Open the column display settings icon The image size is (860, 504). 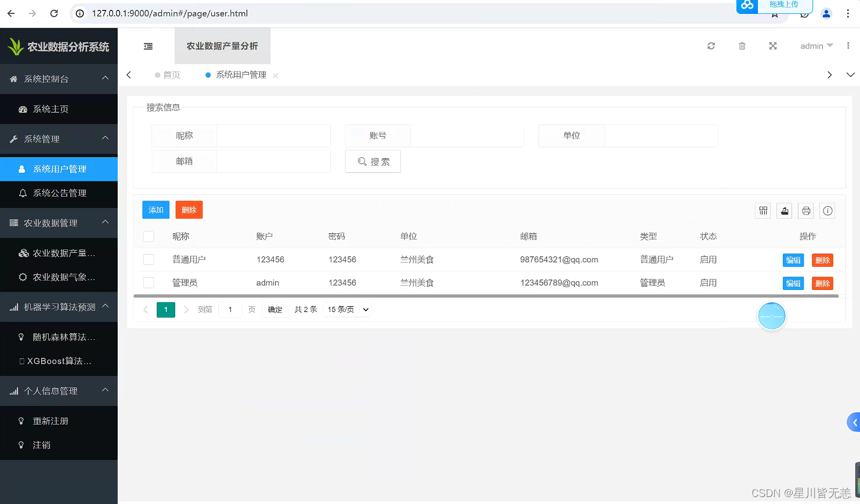763,211
